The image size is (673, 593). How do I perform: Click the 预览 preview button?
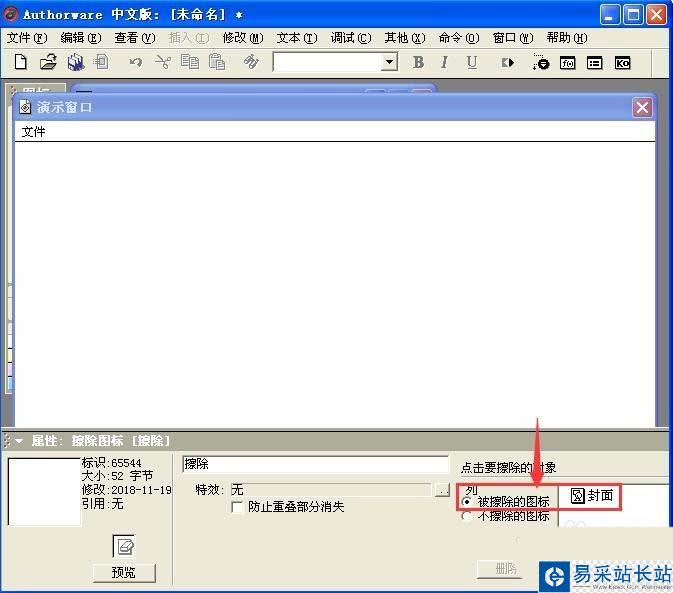[124, 572]
